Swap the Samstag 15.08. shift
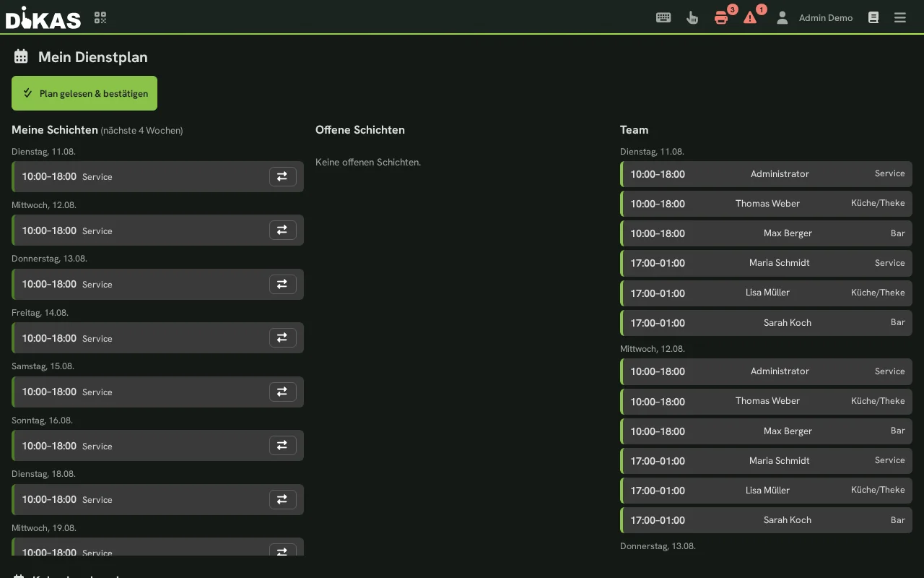 pos(283,392)
